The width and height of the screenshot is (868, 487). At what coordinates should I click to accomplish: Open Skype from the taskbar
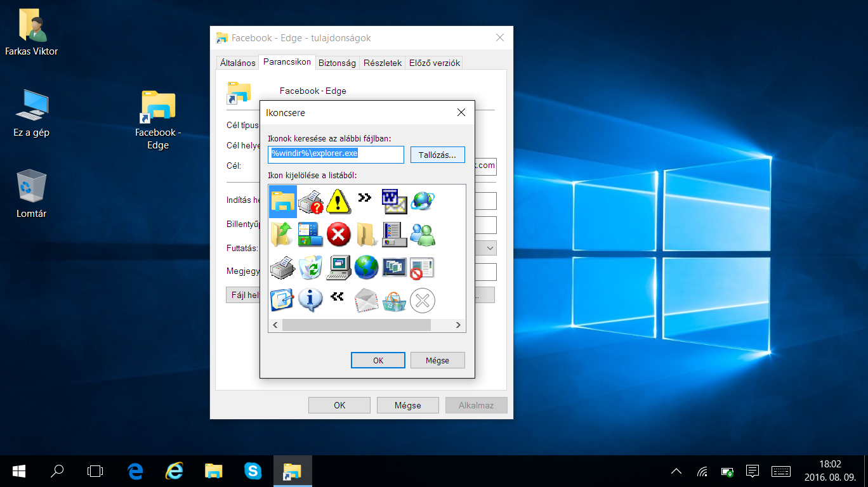[253, 471]
